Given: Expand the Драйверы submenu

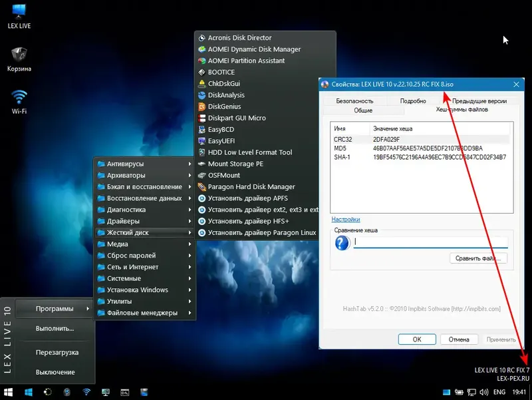Looking at the screenshot, I should [x=144, y=221].
